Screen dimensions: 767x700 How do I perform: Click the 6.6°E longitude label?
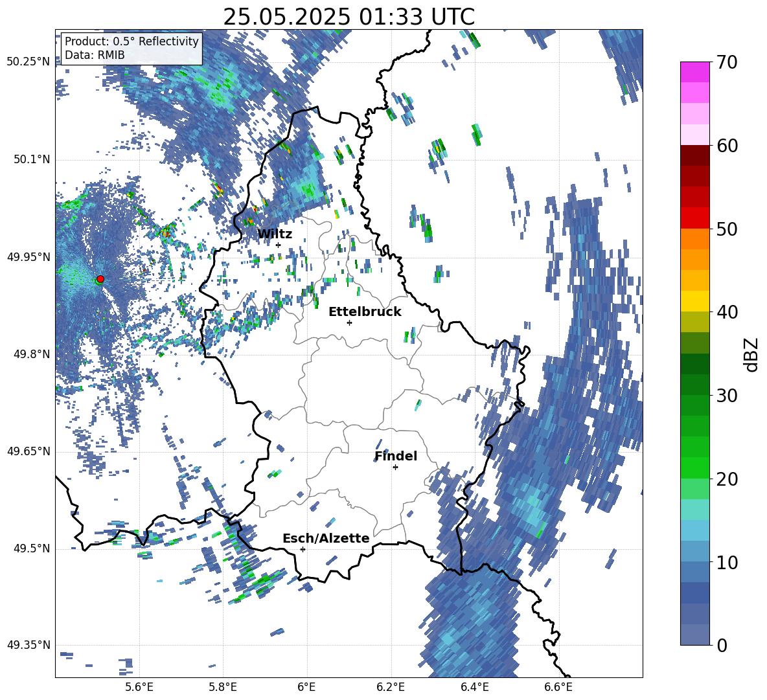click(558, 687)
